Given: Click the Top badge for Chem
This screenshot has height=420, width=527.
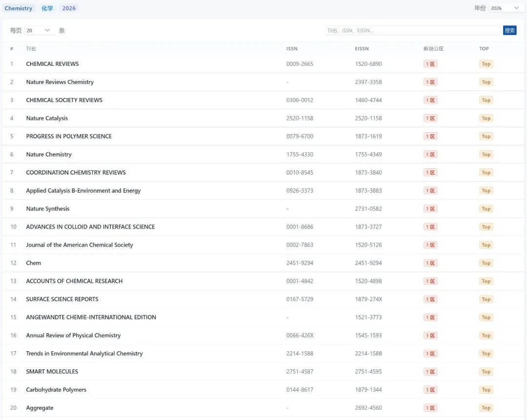Looking at the screenshot, I should (x=486, y=263).
